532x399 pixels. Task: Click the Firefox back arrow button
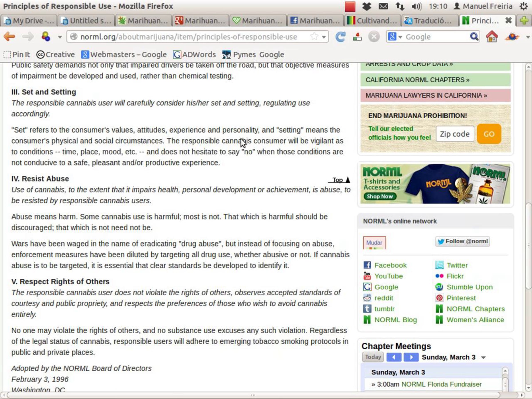(10, 37)
